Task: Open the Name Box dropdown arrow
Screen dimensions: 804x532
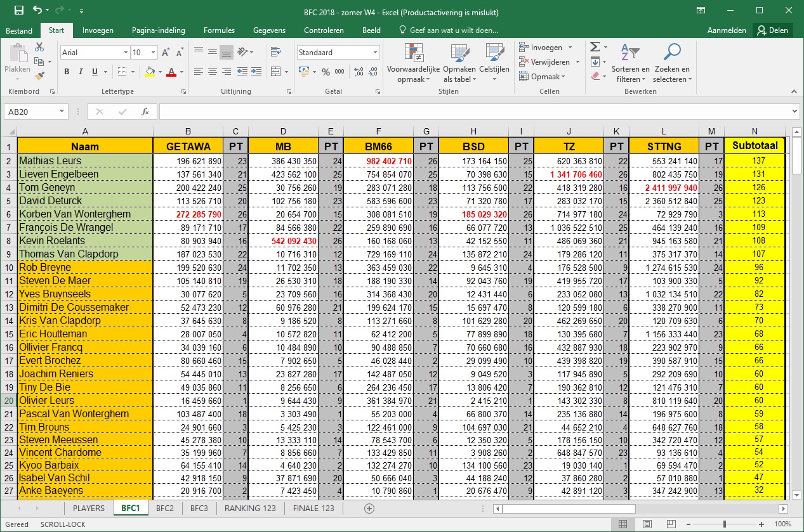Action: 62,112
